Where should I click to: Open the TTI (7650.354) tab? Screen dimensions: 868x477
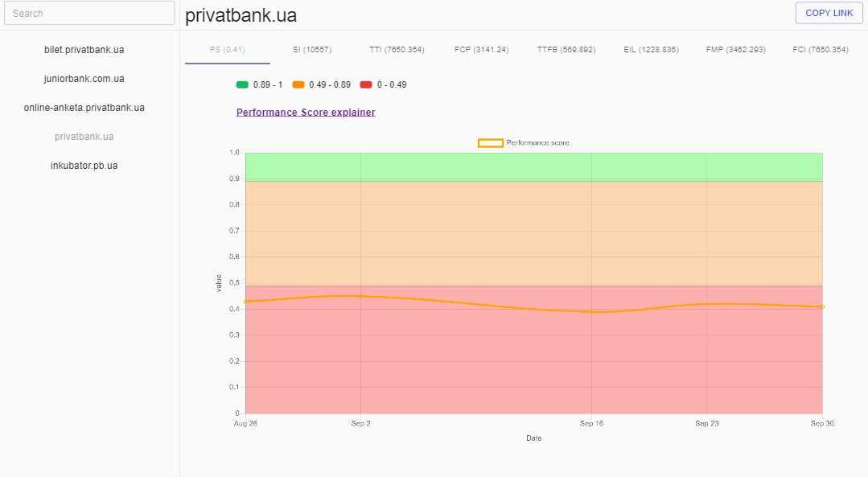coord(397,49)
